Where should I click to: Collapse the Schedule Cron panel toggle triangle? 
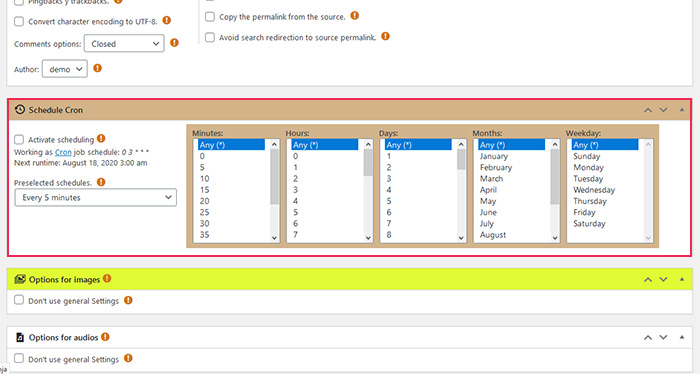[682, 110]
